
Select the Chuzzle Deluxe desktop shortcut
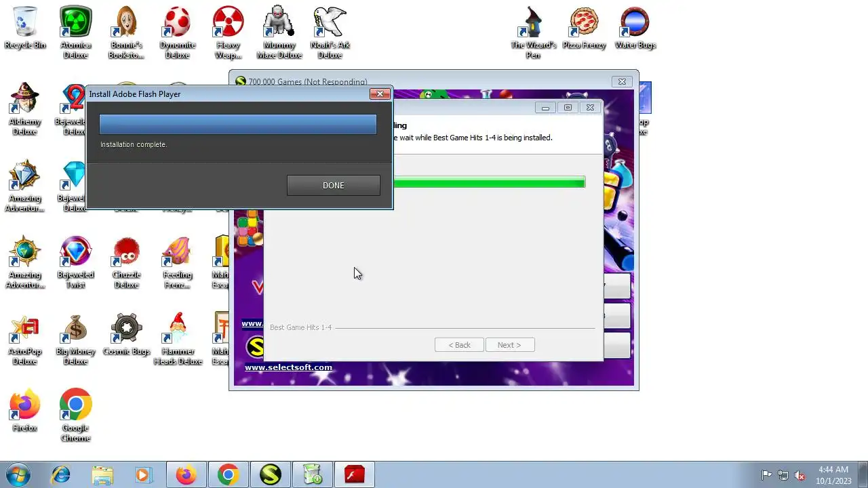tap(126, 262)
